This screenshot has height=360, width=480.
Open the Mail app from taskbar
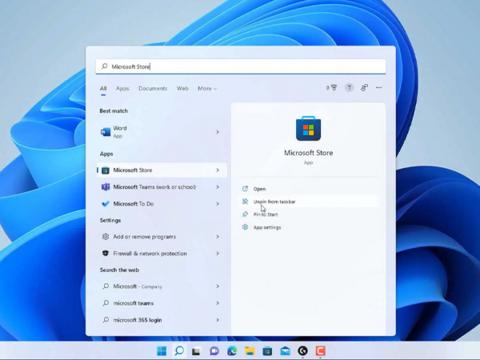285,351
